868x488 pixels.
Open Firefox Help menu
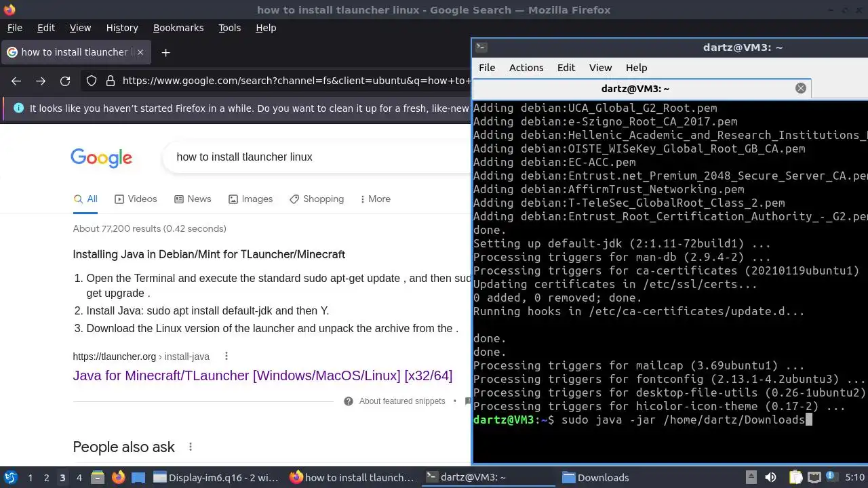266,28
